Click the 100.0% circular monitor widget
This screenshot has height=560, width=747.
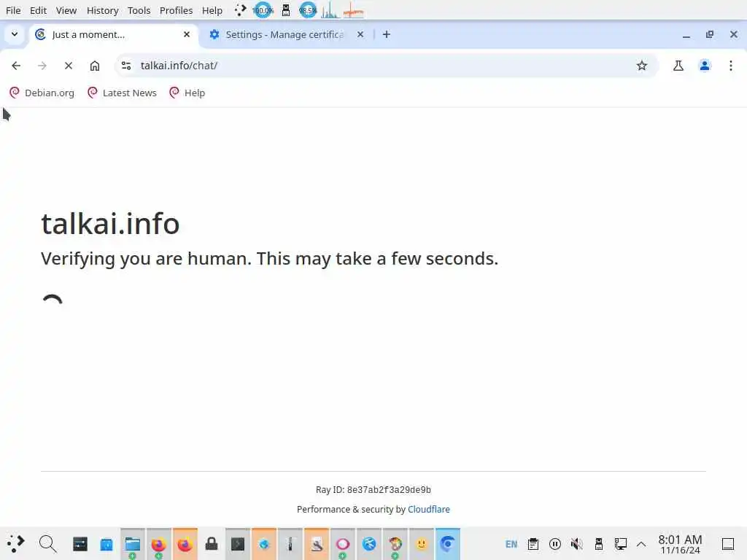[263, 10]
